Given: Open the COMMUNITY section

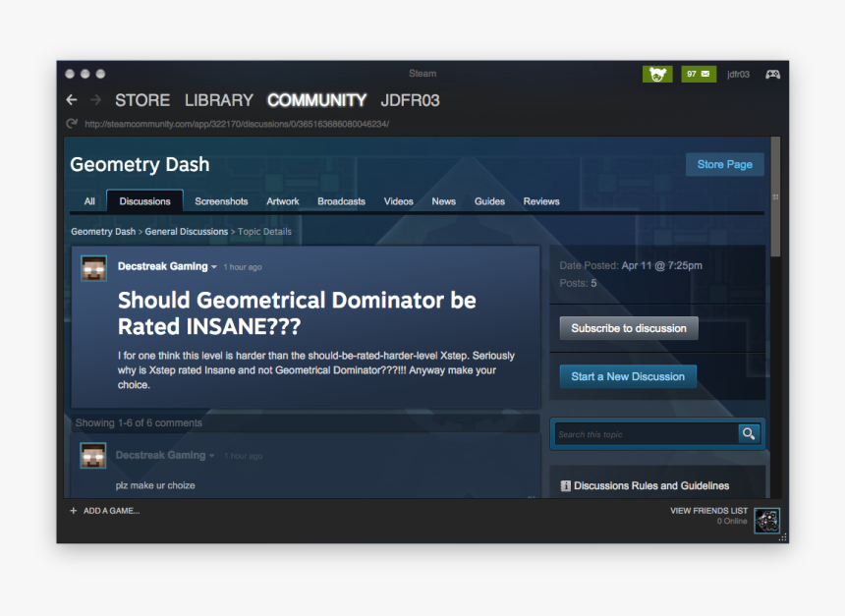Looking at the screenshot, I should [x=316, y=100].
